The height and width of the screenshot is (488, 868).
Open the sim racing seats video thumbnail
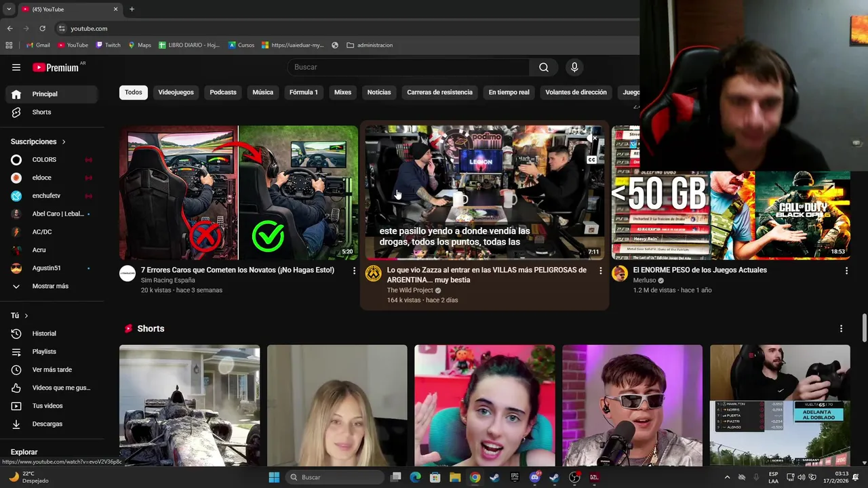[x=239, y=192]
